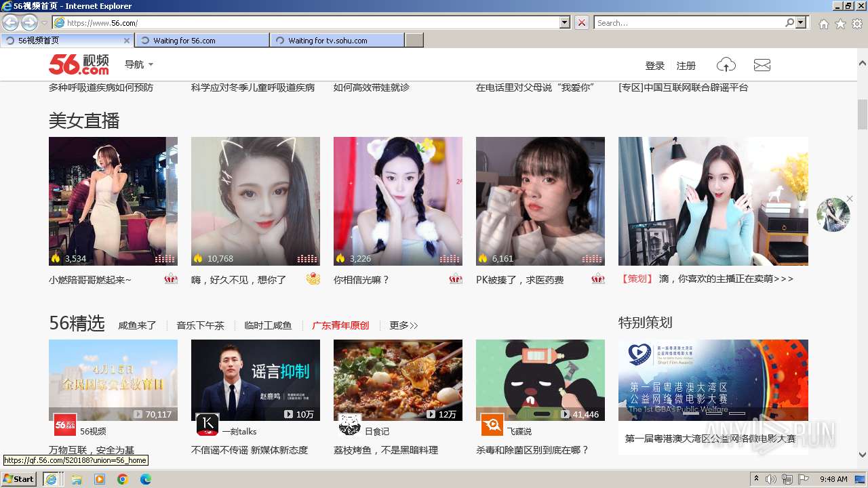This screenshot has width=868, height=488.
Task: Open a new blank tab
Action: [x=414, y=40]
